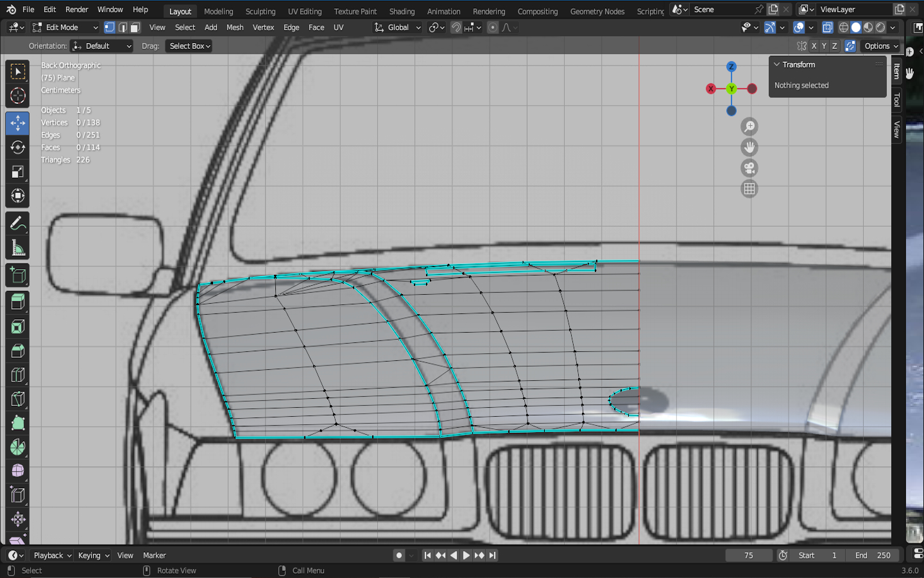Switch to the Sculpting workspace tab
The height and width of the screenshot is (578, 924).
260,12
